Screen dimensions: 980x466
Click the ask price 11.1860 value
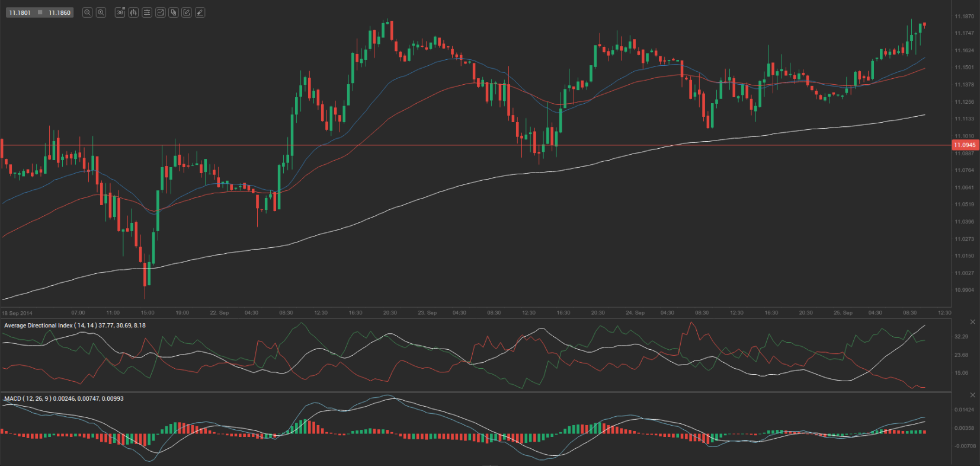[59, 12]
